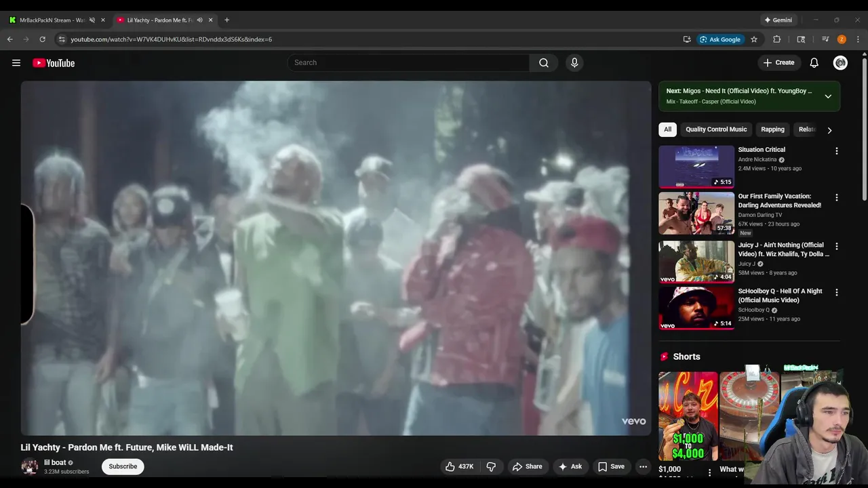Open more actions under the video

point(643,466)
